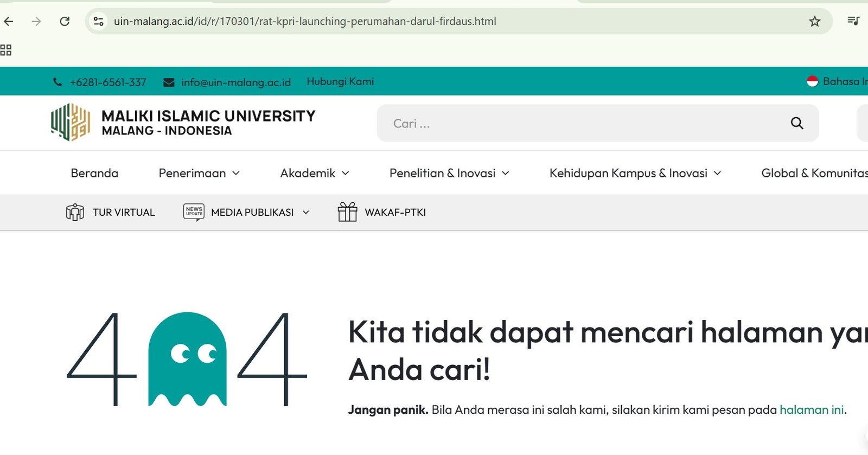
Task: Expand Kehidupan Kampus & Inovasi chevron
Action: tap(717, 174)
